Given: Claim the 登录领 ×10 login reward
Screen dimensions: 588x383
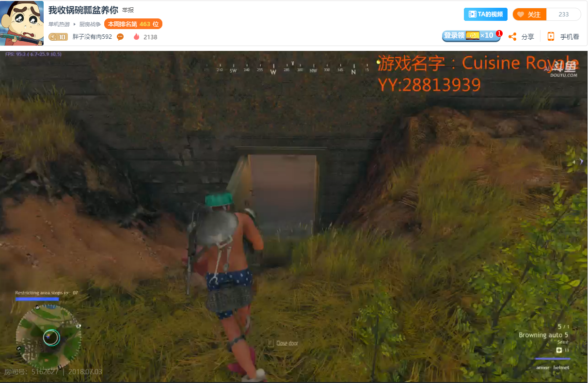Looking at the screenshot, I should coord(471,36).
